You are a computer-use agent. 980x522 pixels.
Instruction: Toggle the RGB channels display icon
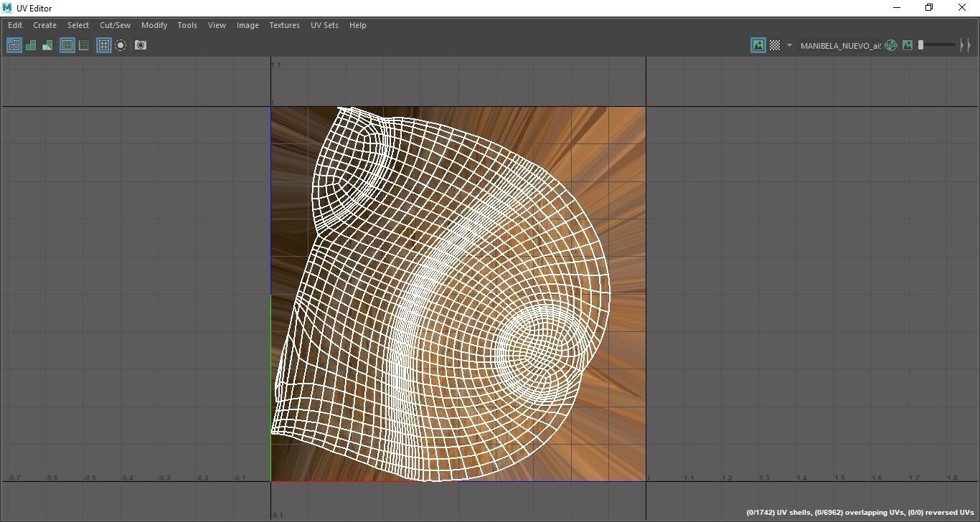(x=891, y=45)
